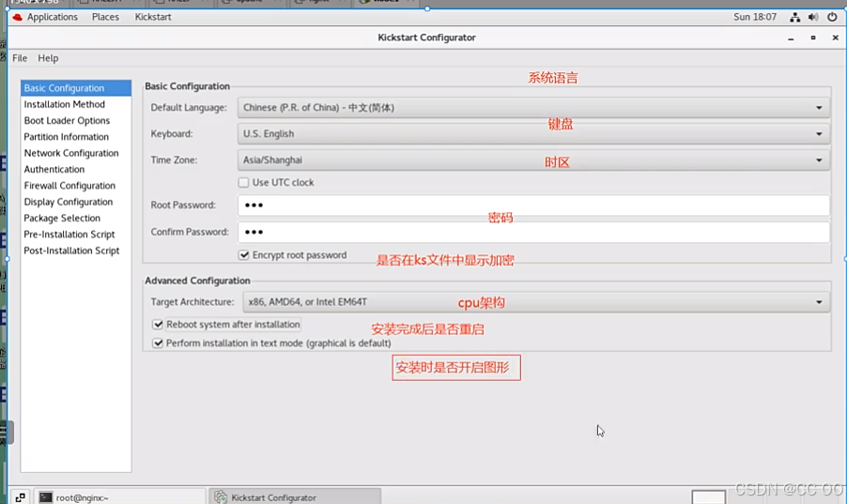Select Authentication in sidebar
The width and height of the screenshot is (847, 504).
tap(76, 169)
